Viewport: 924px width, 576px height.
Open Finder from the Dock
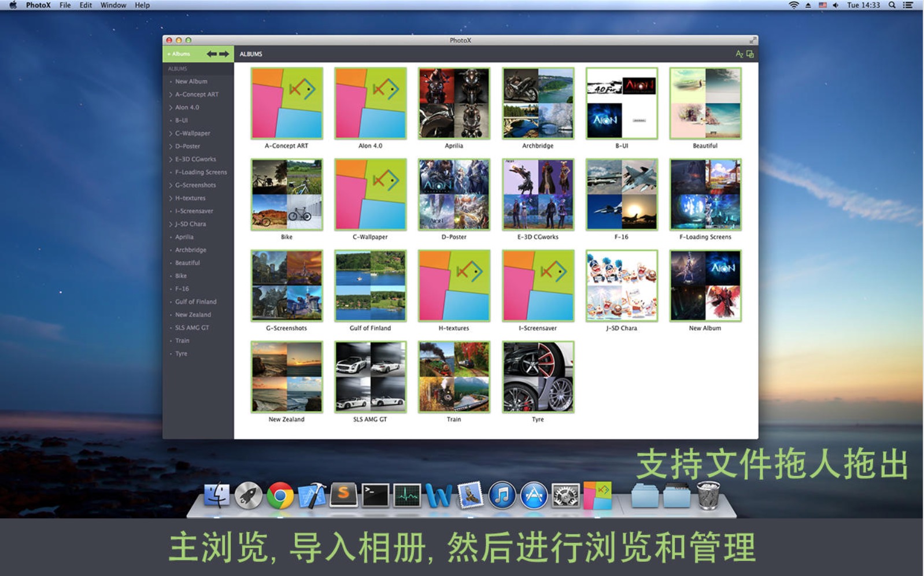pyautogui.click(x=217, y=496)
